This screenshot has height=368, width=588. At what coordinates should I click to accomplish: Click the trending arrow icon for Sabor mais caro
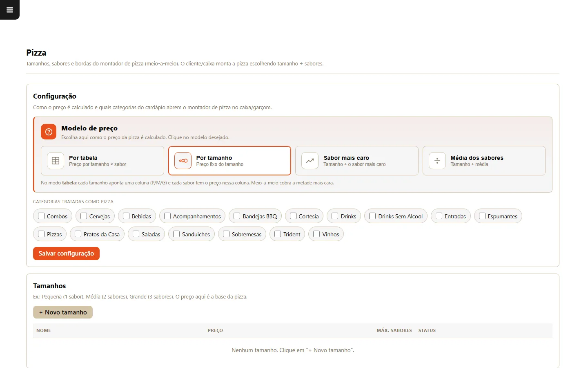click(310, 161)
